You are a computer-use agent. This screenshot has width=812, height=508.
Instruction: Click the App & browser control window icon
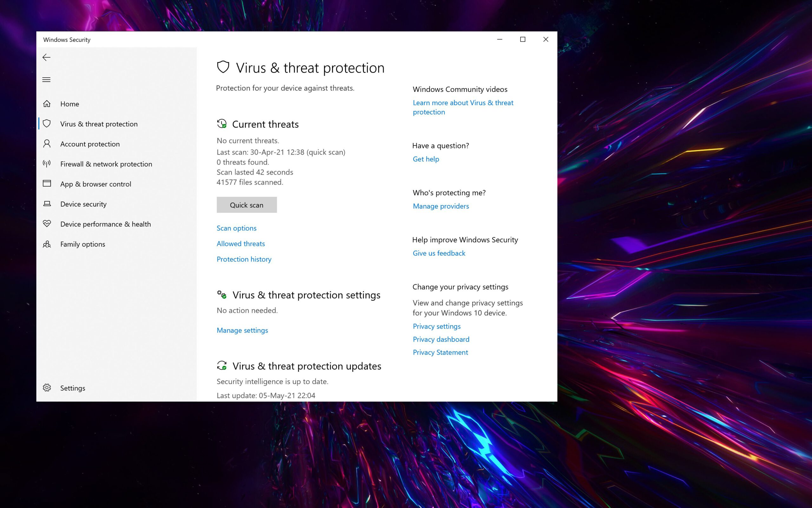pos(47,183)
